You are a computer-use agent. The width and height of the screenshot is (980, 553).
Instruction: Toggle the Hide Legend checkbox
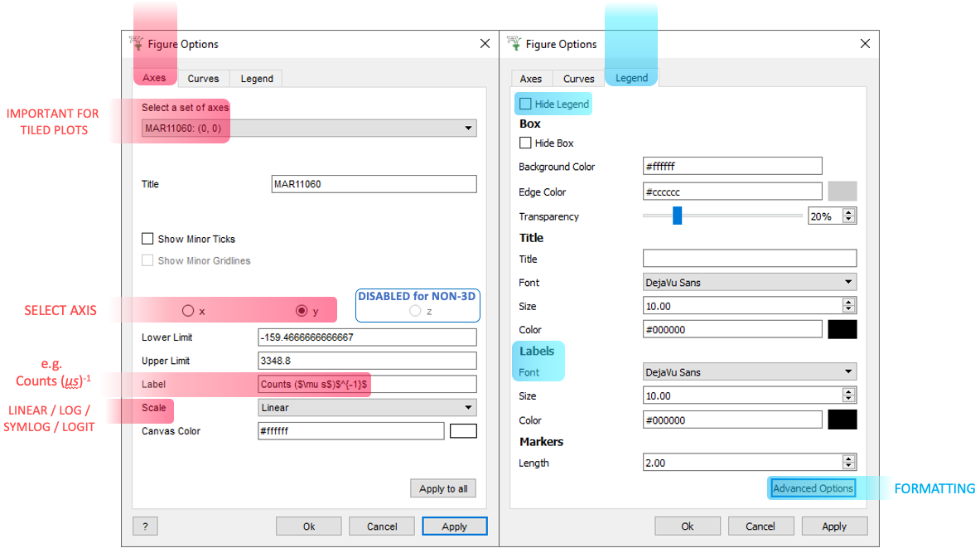point(525,104)
